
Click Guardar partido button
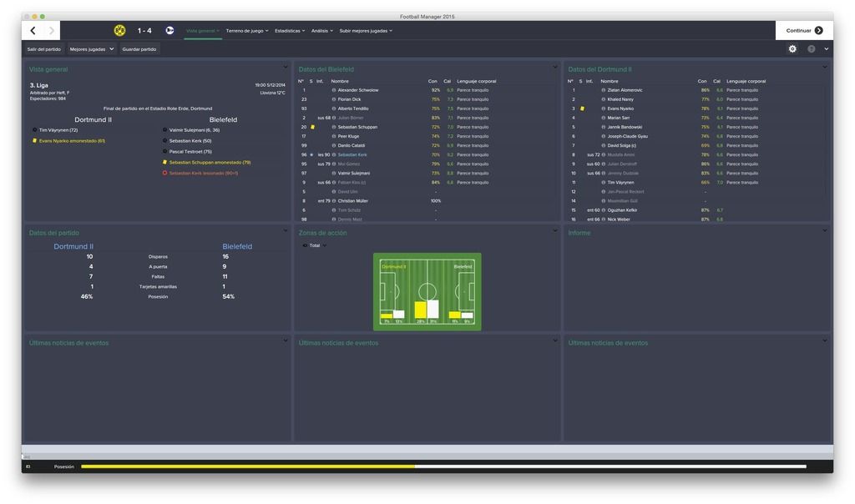pos(139,49)
